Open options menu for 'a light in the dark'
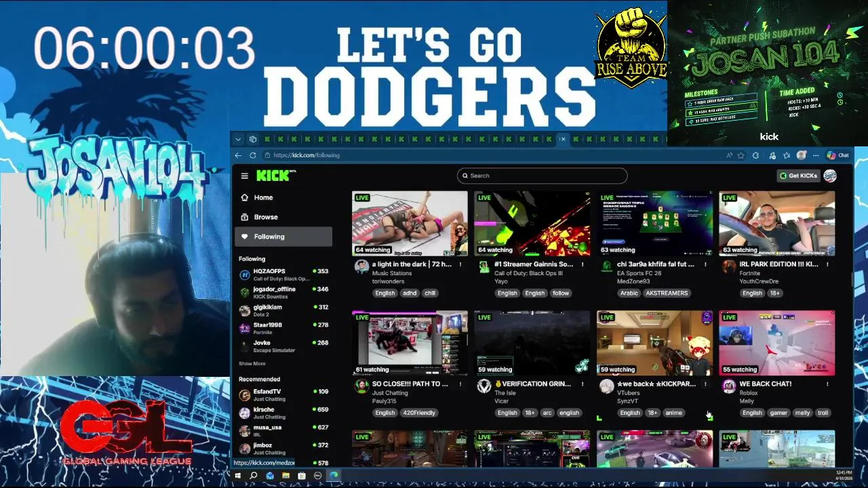Screen dimensions: 868x488 click(x=460, y=264)
